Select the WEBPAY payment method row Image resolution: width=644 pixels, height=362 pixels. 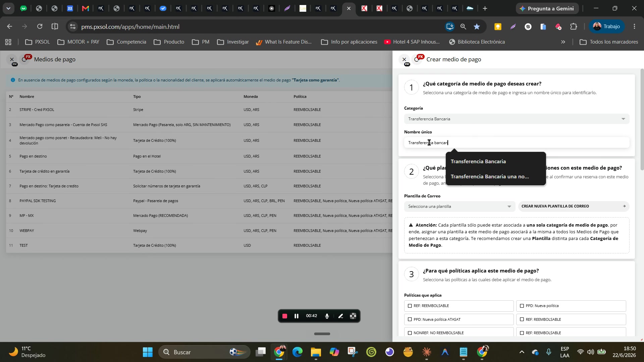point(199,231)
